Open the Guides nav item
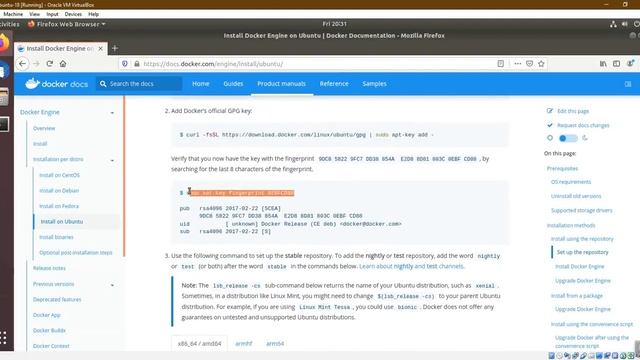640x360 pixels. pos(233,84)
